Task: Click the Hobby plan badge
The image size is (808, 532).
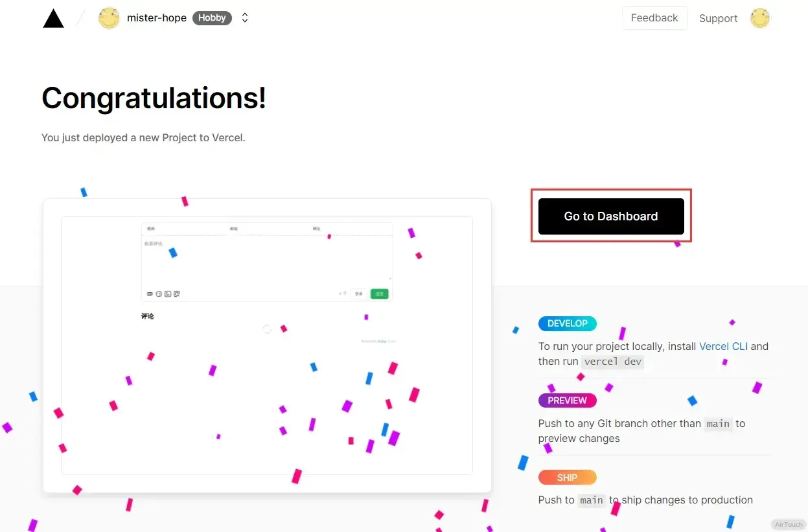Action: pos(212,18)
